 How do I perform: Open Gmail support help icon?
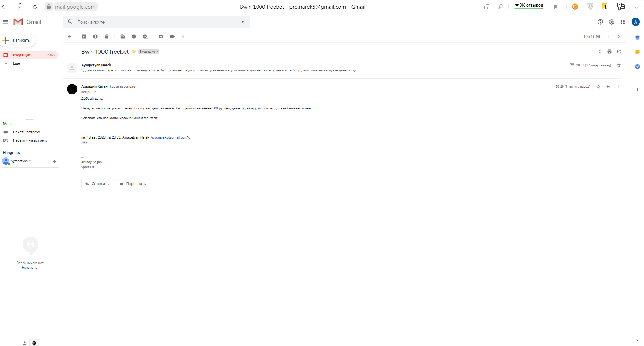point(600,22)
